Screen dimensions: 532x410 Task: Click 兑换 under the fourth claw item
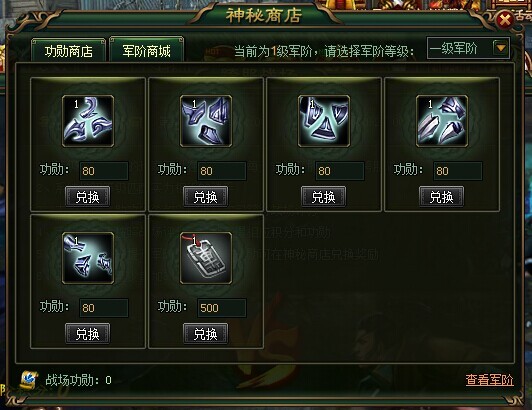click(x=442, y=197)
